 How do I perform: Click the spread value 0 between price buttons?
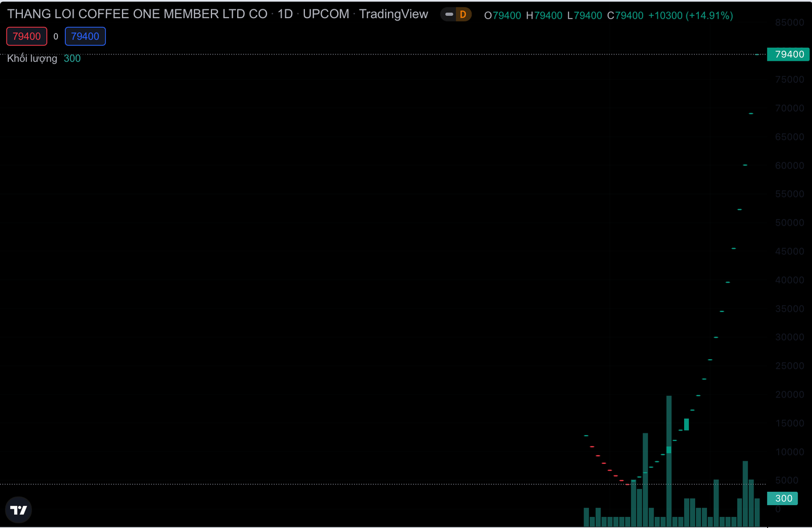(x=56, y=36)
